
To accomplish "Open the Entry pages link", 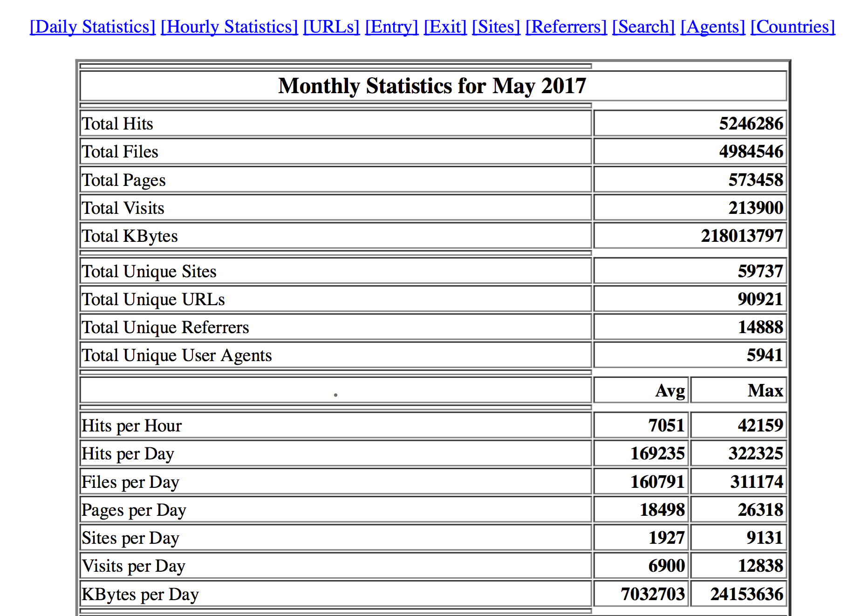I will 391,27.
